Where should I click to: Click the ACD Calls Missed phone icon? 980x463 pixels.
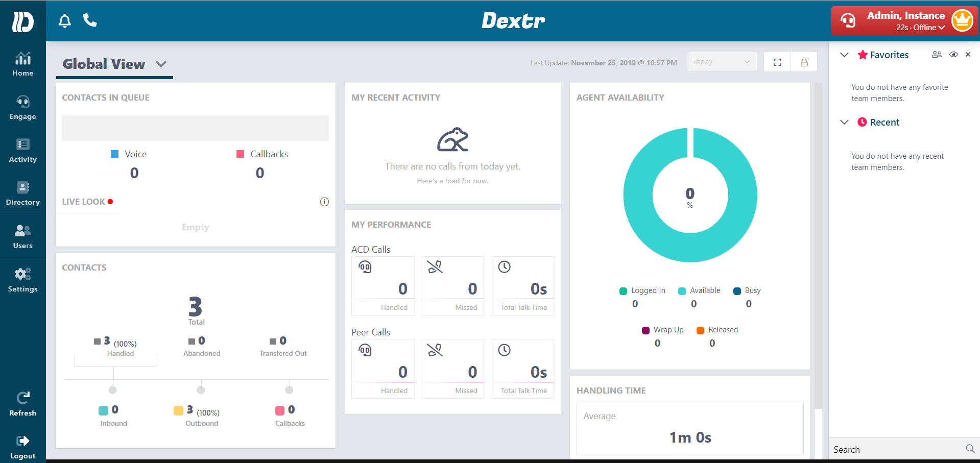click(x=435, y=267)
